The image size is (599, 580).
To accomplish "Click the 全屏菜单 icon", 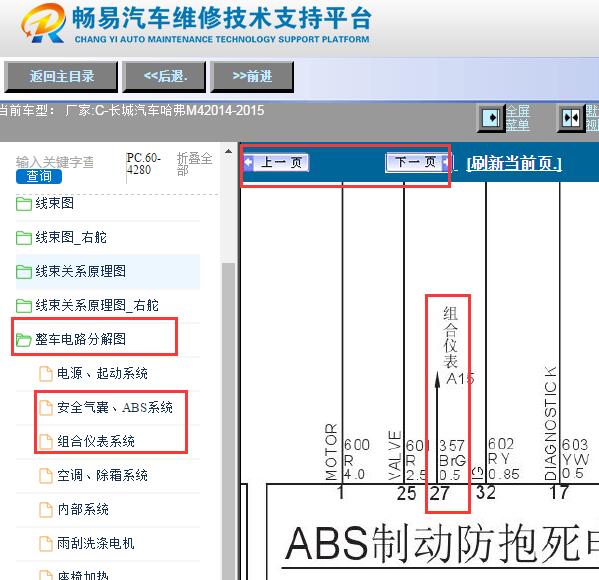I will [491, 118].
